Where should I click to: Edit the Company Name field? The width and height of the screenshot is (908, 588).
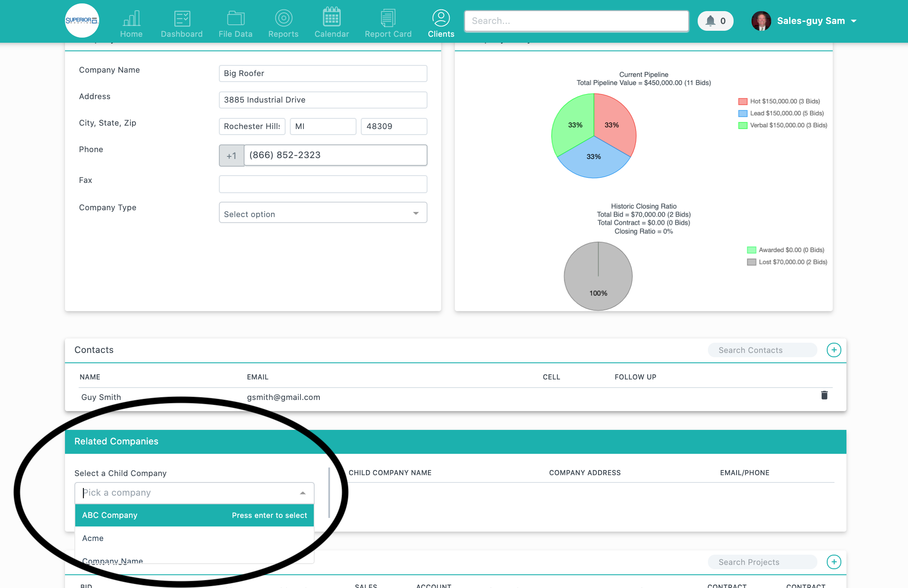point(323,73)
